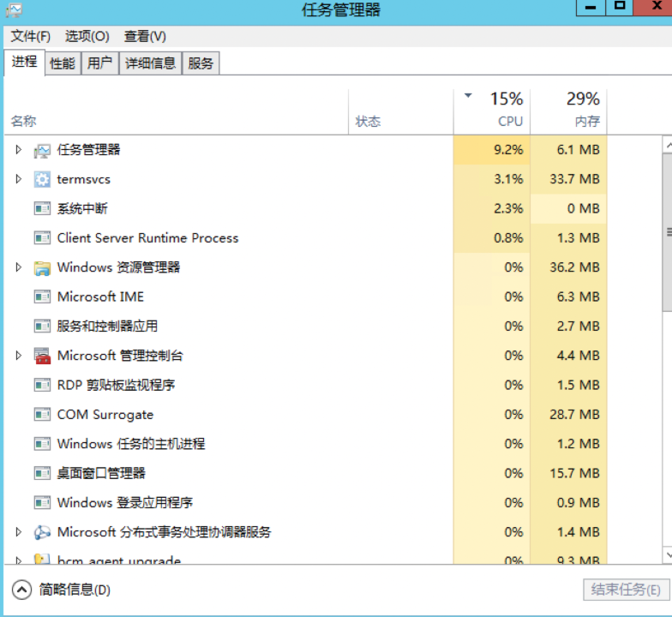The height and width of the screenshot is (617, 672).
Task: Switch to the 用户 tab
Action: click(x=99, y=63)
